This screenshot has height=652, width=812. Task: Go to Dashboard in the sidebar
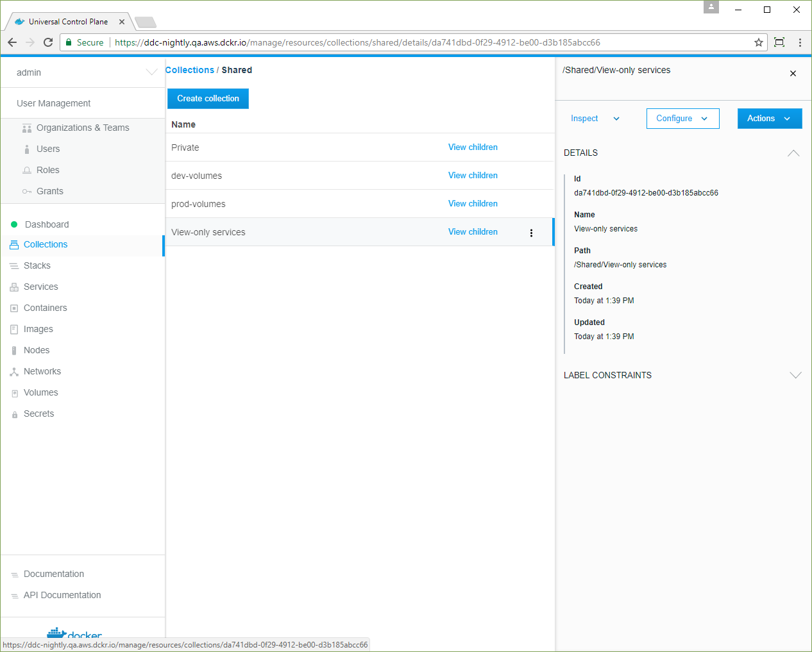(47, 224)
